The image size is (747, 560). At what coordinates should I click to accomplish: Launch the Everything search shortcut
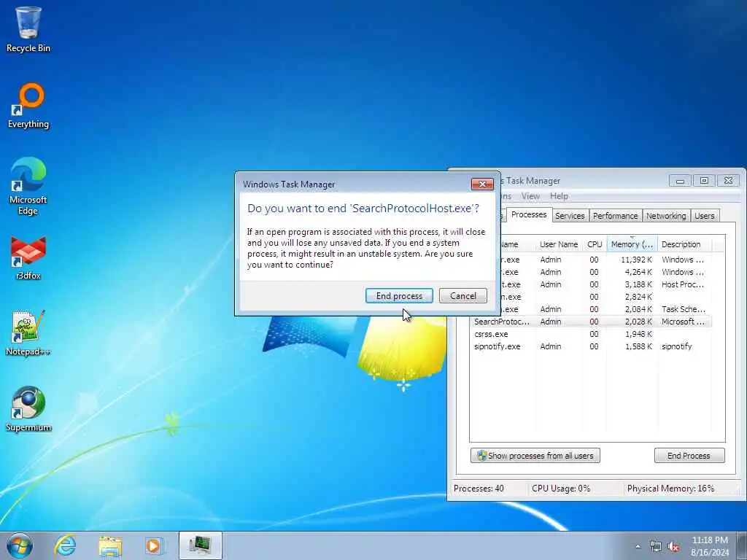[x=28, y=106]
